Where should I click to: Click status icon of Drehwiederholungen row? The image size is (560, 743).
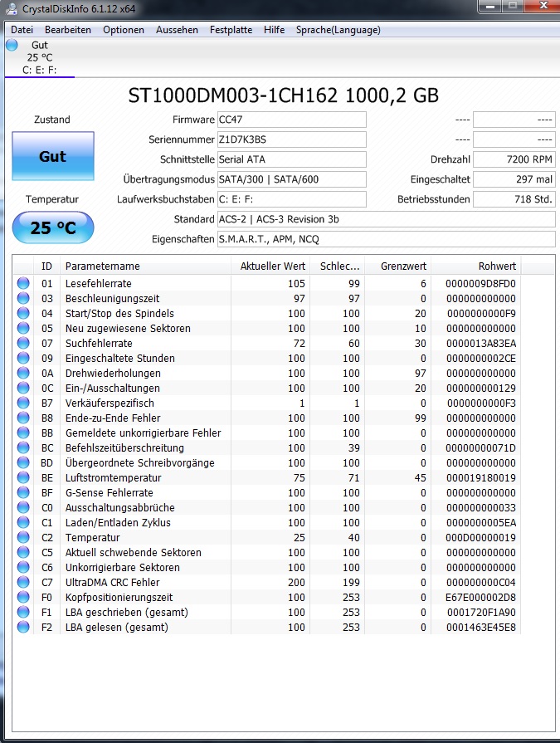tap(23, 373)
